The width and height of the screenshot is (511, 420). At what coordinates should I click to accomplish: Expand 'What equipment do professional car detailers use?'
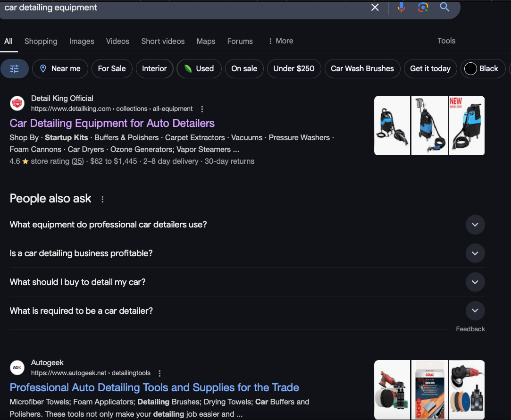(475, 225)
